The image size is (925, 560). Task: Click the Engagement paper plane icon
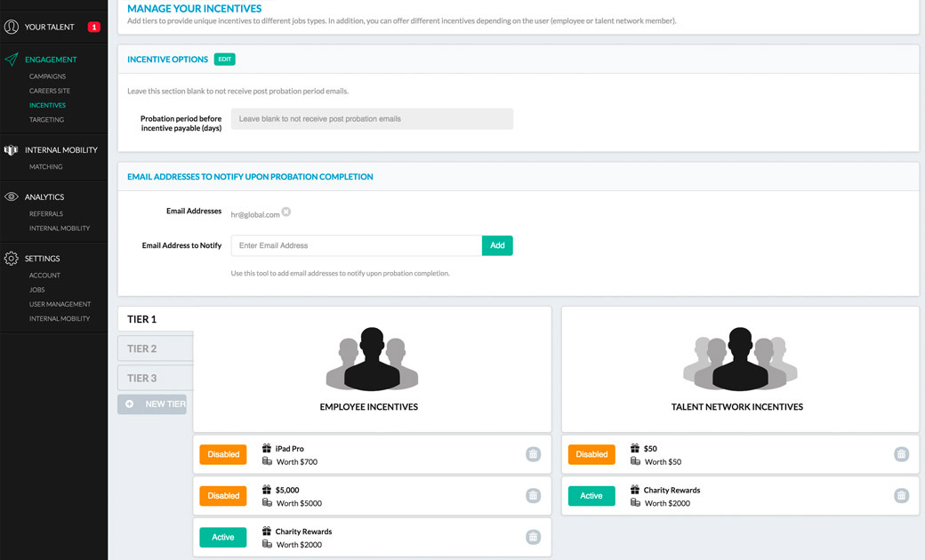click(12, 60)
